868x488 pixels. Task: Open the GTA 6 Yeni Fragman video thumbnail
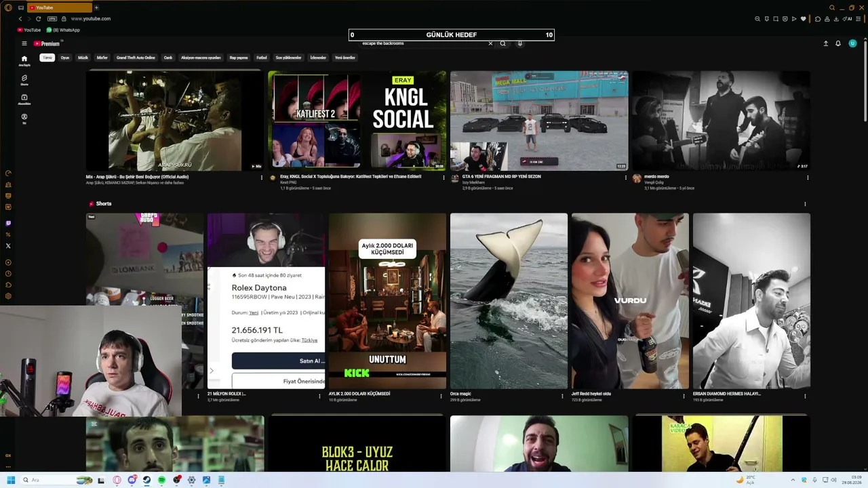click(x=539, y=121)
